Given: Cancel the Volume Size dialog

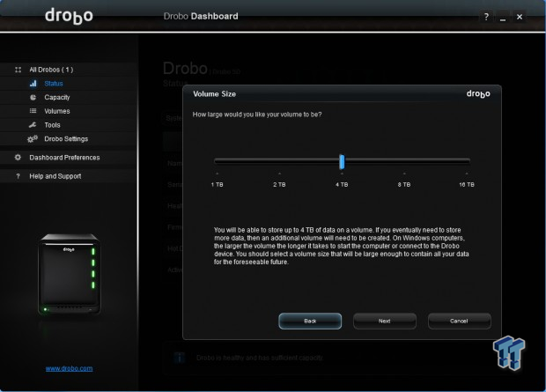Looking at the screenshot, I should click(459, 321).
